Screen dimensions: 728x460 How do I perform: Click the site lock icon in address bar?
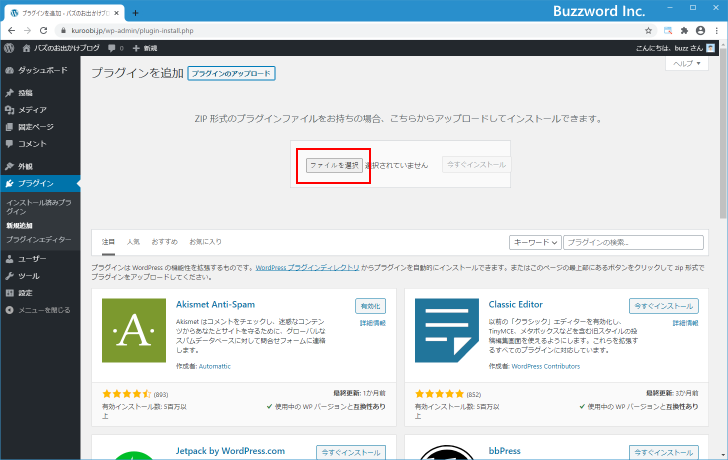pos(64,31)
